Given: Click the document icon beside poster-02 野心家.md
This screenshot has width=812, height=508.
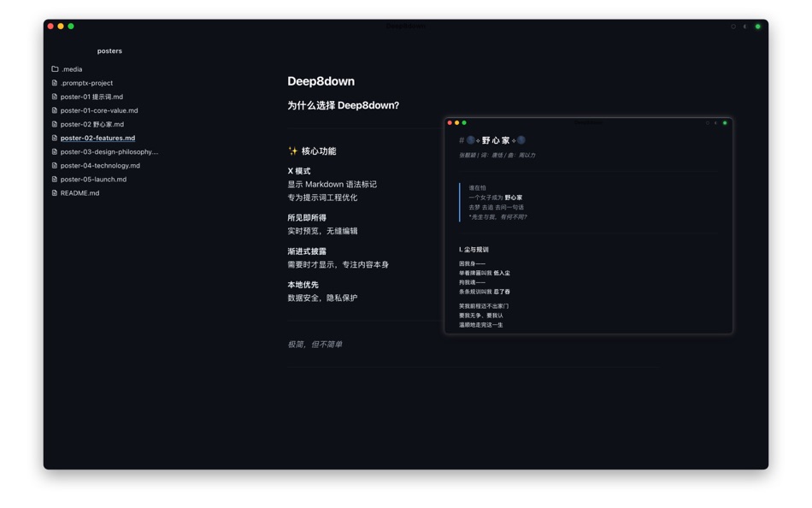Looking at the screenshot, I should point(54,124).
